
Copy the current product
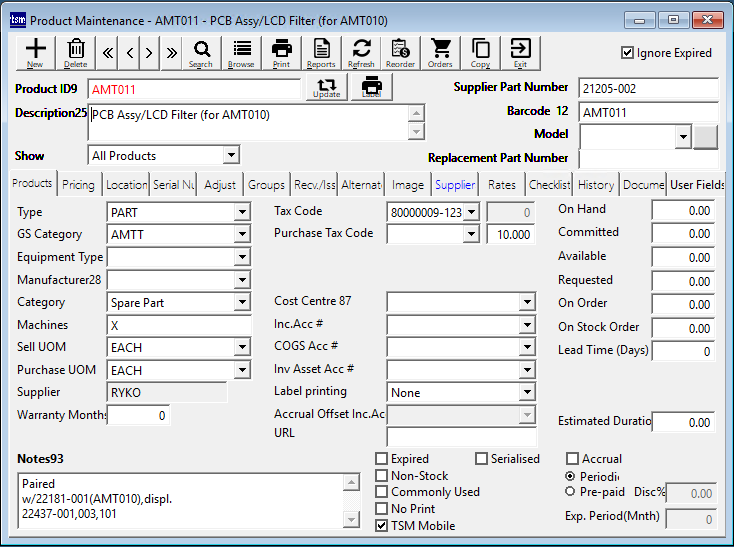click(481, 52)
